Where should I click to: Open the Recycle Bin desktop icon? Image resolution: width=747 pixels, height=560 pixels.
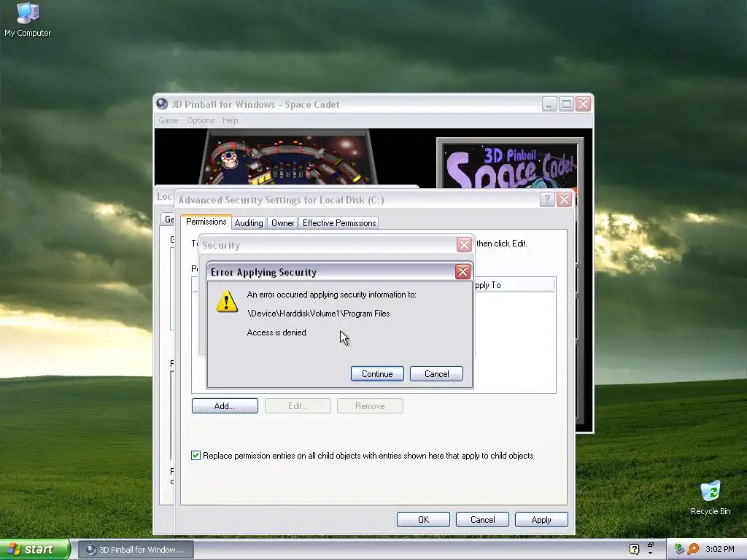click(x=711, y=498)
